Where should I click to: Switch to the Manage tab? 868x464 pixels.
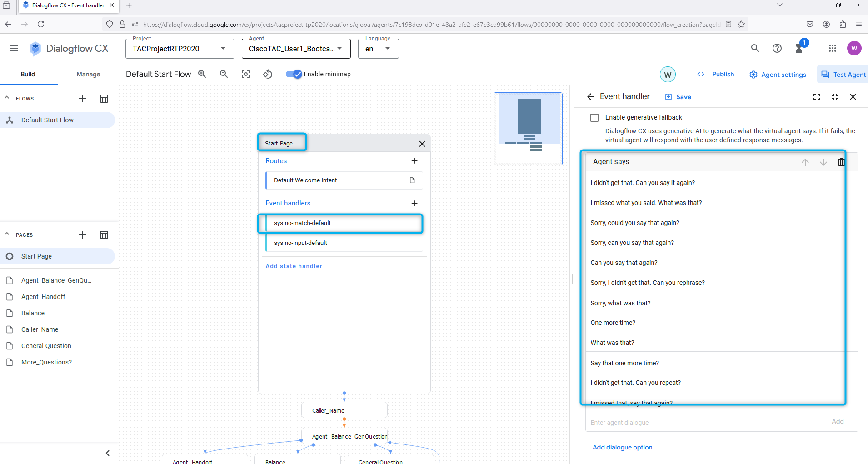click(88, 74)
